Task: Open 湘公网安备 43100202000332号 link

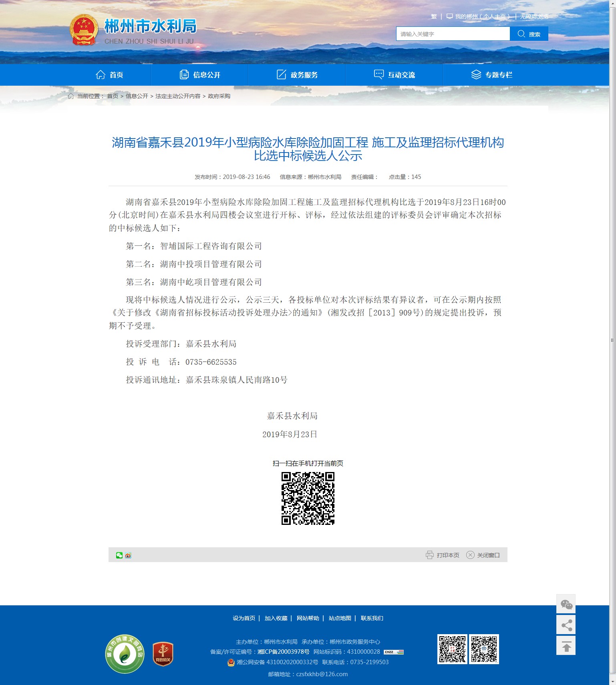Action: click(278, 662)
